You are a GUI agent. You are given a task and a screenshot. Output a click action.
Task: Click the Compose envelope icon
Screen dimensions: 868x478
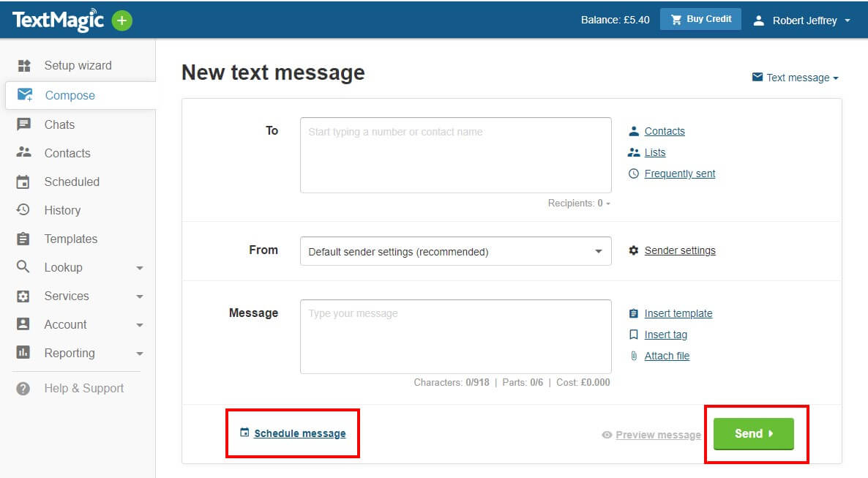coord(25,94)
